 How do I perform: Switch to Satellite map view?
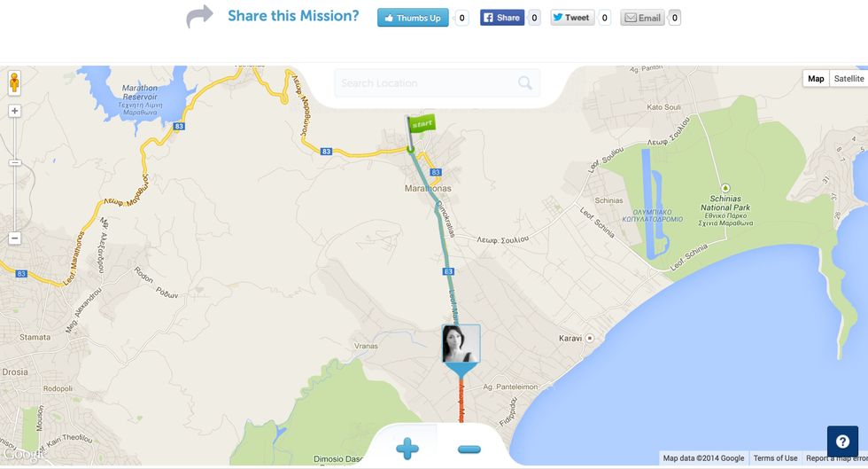[849, 79]
